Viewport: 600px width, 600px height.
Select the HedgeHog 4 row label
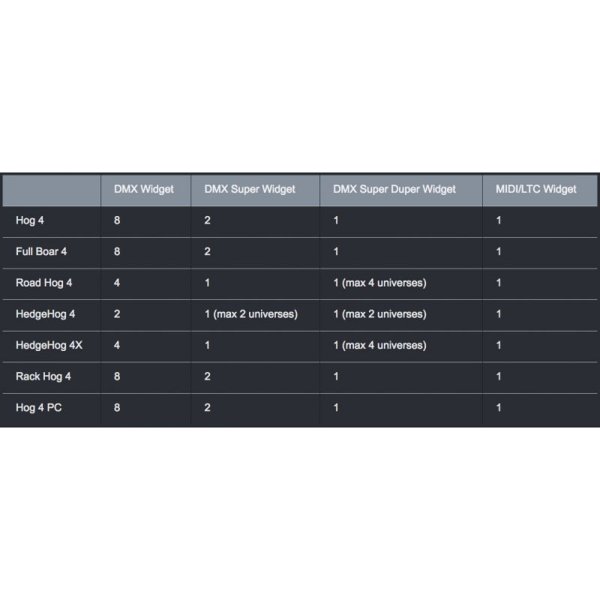click(x=46, y=314)
